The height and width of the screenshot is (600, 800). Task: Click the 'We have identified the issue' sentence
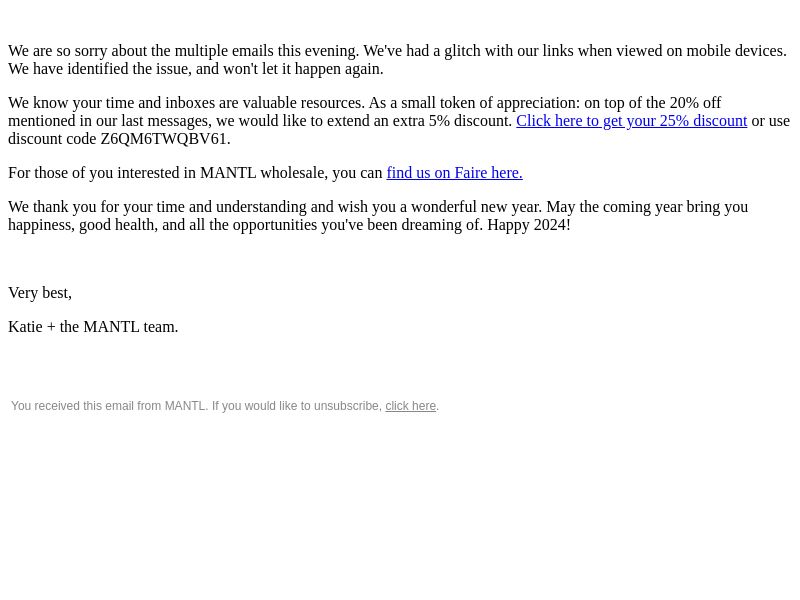click(x=195, y=69)
